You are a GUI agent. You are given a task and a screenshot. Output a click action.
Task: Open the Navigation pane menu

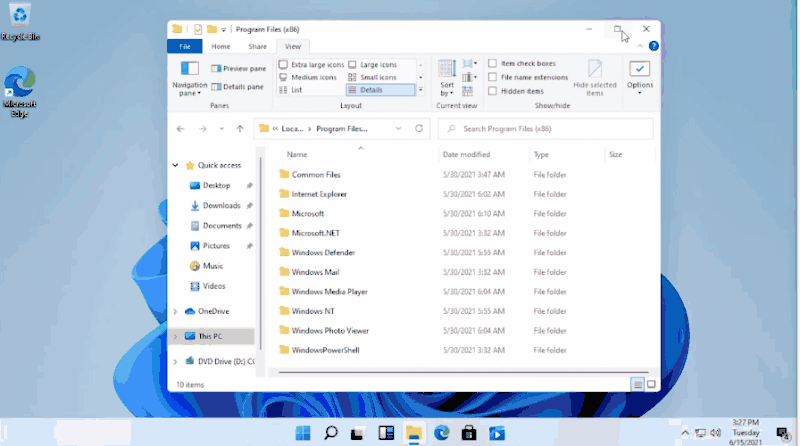[189, 78]
